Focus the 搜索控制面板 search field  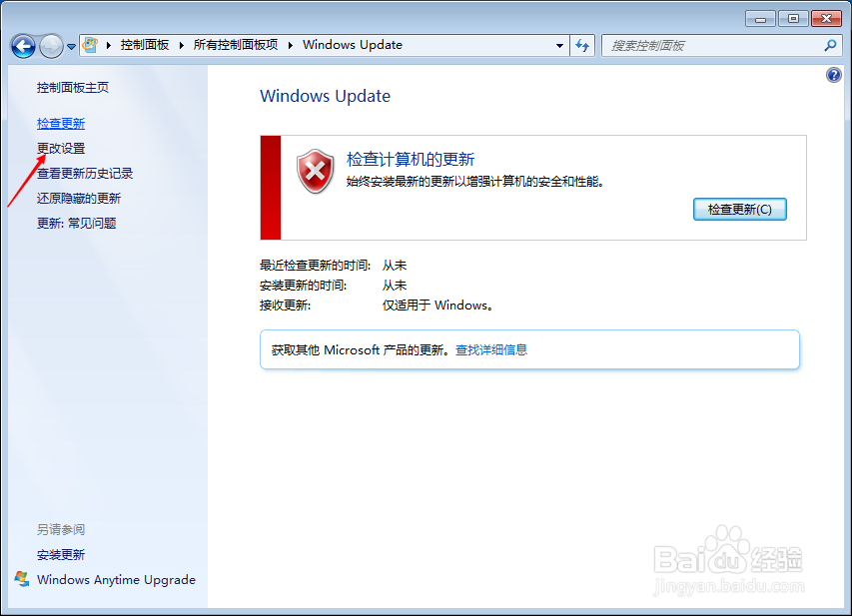[714, 46]
